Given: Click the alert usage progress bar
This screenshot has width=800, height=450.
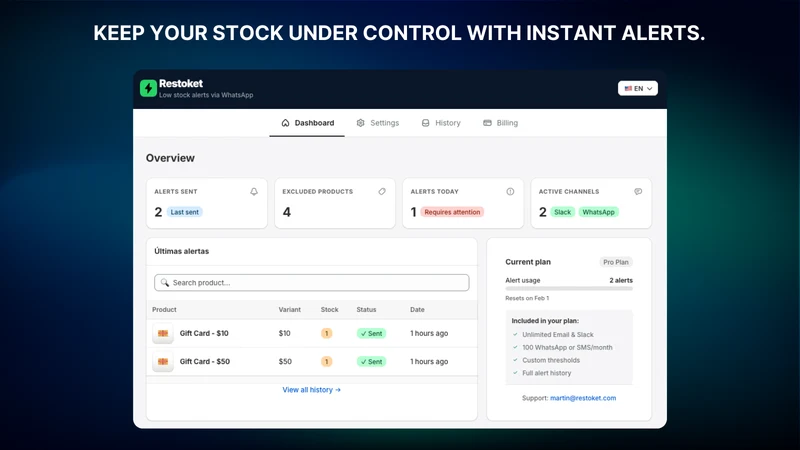Looking at the screenshot, I should pos(569,289).
